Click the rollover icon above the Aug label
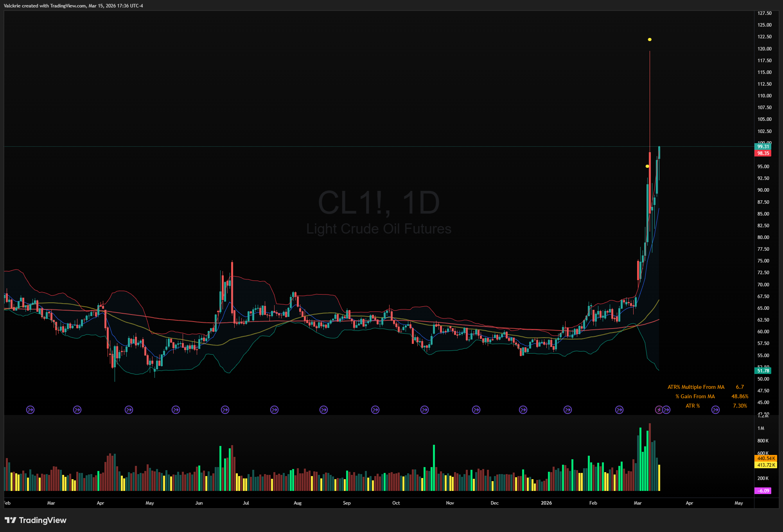This screenshot has height=532, width=783. tap(274, 410)
